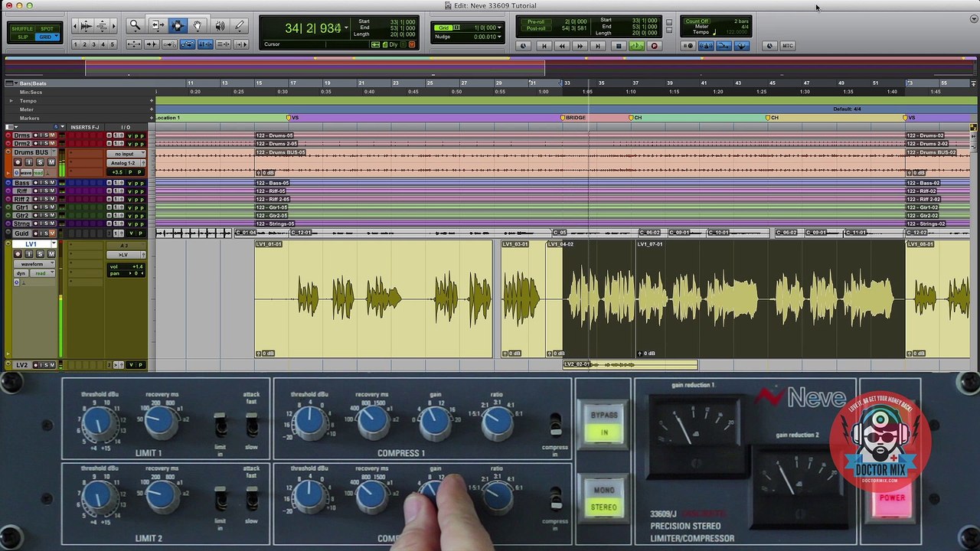Click the INSERTS F-J column header
The image size is (980, 551).
(85, 127)
